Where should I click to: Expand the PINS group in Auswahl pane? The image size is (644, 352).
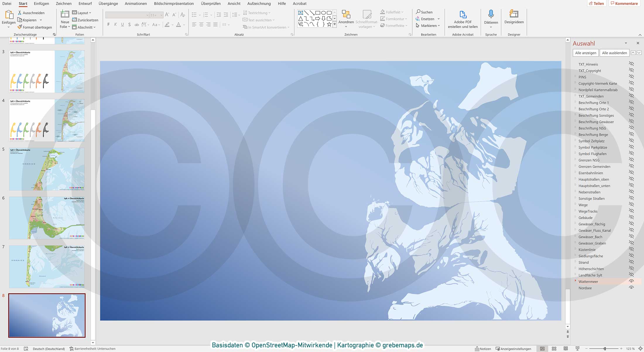coord(576,77)
